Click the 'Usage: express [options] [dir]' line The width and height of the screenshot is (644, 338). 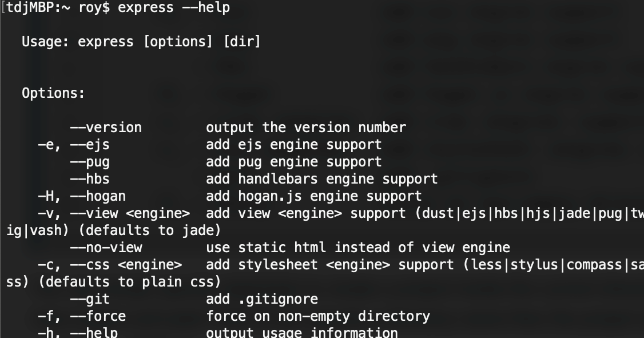click(141, 42)
